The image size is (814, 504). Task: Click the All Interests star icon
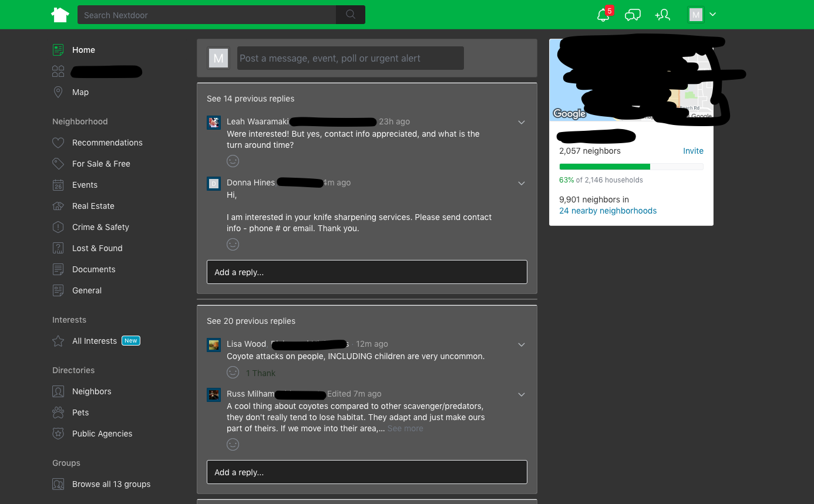point(58,341)
